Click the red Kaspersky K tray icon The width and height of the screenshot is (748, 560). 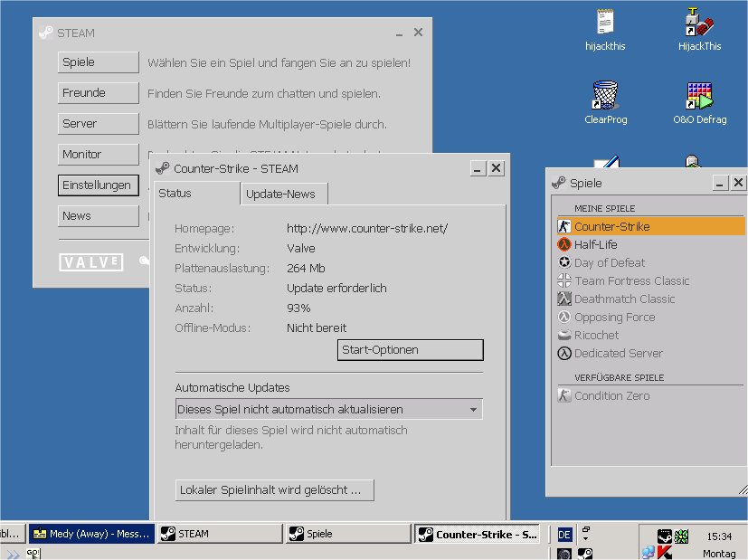664,553
